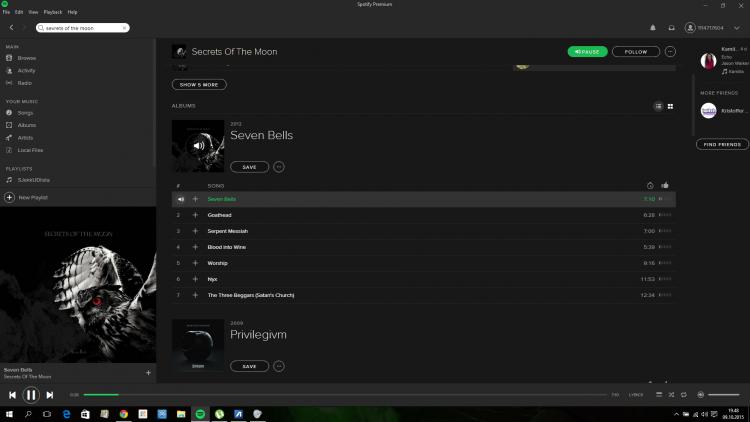Image resolution: width=750 pixels, height=422 pixels.
Task: Skip to previous track
Action: pos(12,395)
